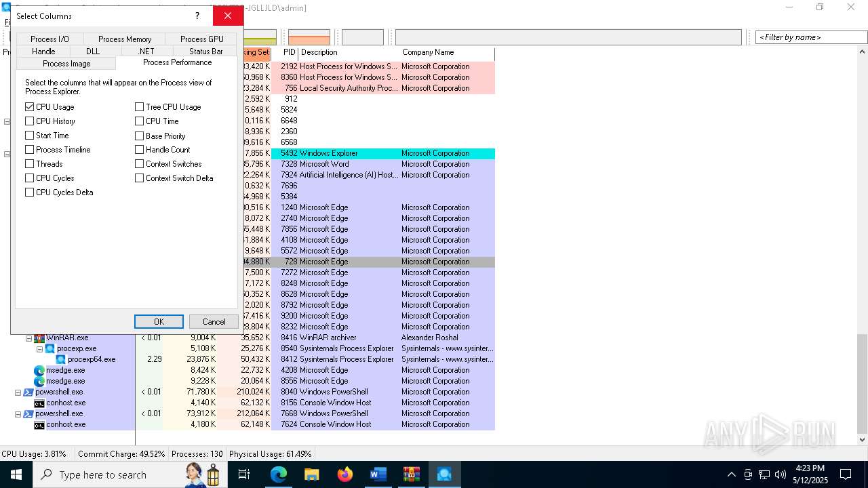Viewport: 868px width, 488px height.
Task: Cancel the Select Columns dialog
Action: (214, 322)
